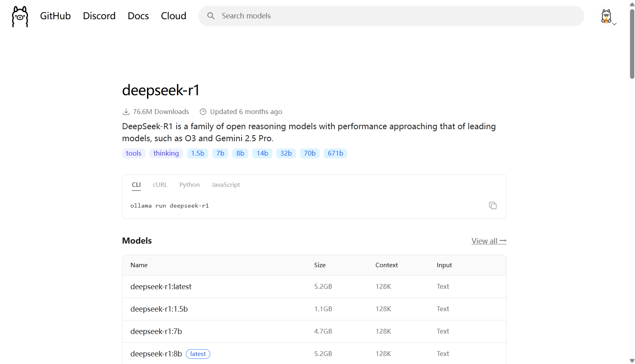The height and width of the screenshot is (364, 636).
Task: Click the Ollama llama logo
Action: click(x=20, y=16)
